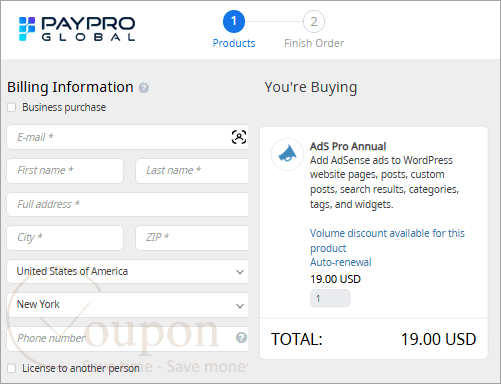Select step 2 Finish Order circle

314,22
